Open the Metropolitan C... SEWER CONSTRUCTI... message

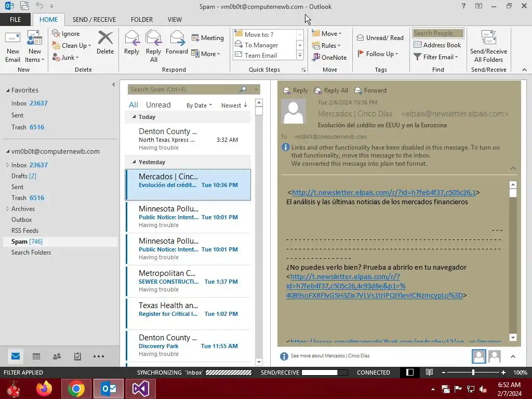(x=188, y=281)
